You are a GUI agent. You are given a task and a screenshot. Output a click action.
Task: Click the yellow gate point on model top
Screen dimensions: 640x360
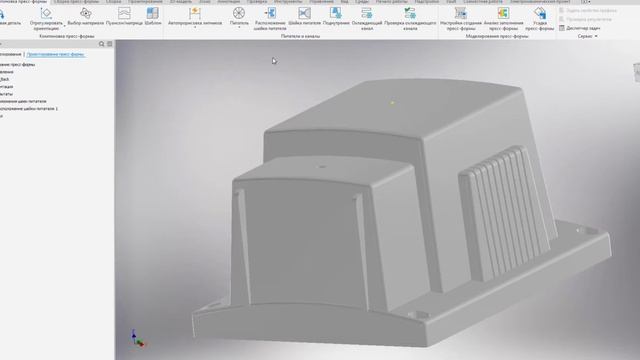point(392,103)
